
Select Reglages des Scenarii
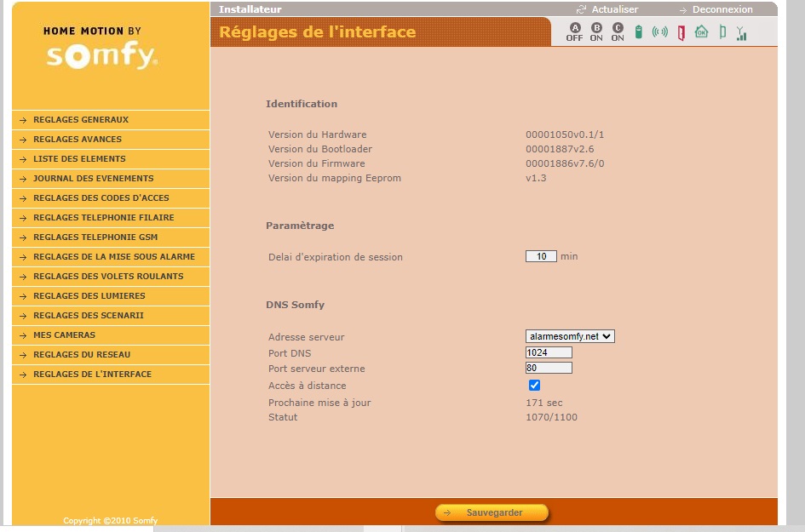click(111, 315)
